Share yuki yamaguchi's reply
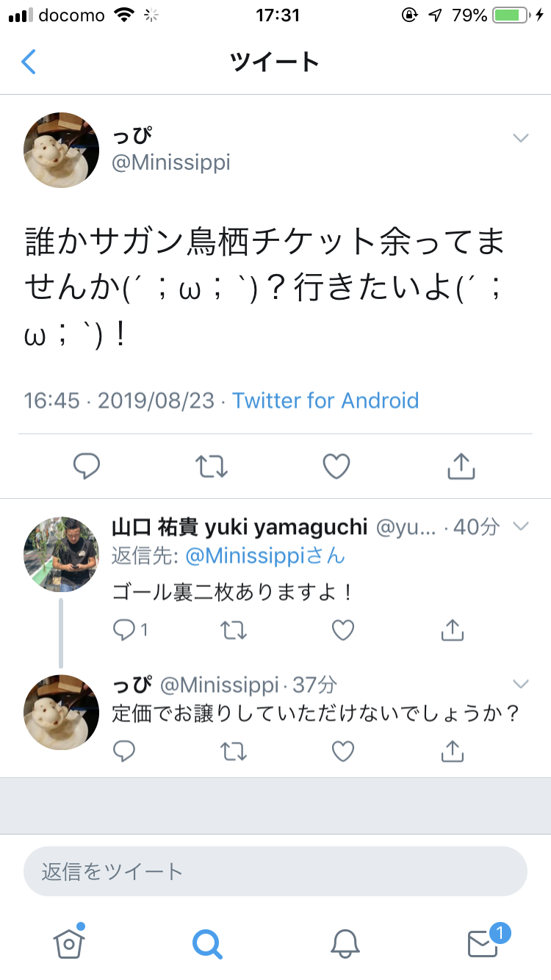The image size is (551, 980). [452, 630]
